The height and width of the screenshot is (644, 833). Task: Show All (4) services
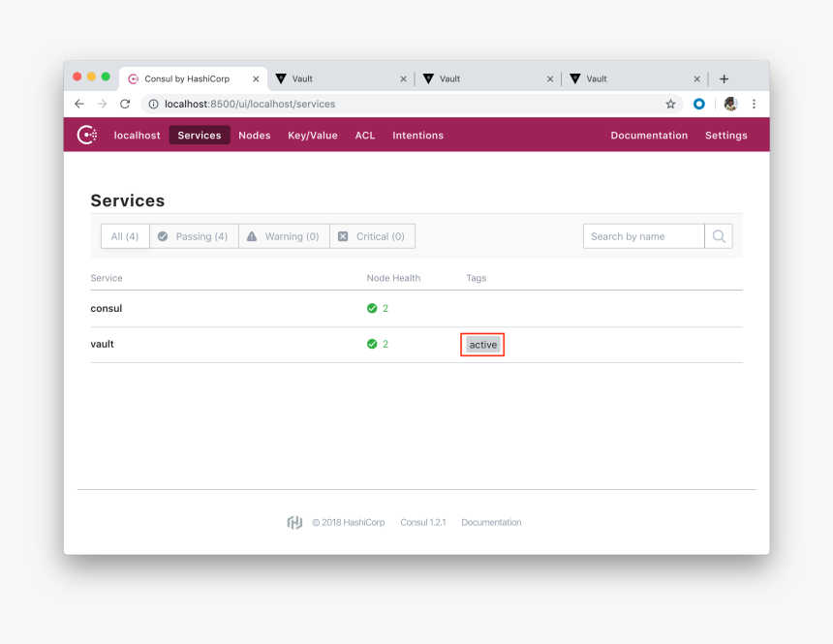125,236
